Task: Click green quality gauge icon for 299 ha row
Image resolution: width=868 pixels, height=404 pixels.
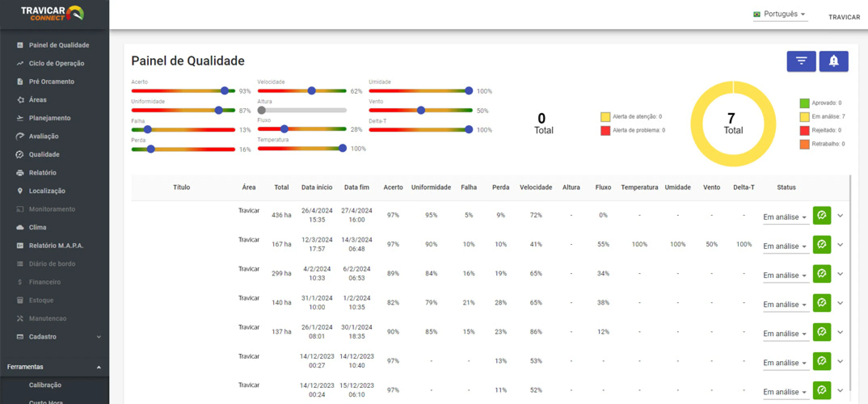Action: [x=822, y=274]
